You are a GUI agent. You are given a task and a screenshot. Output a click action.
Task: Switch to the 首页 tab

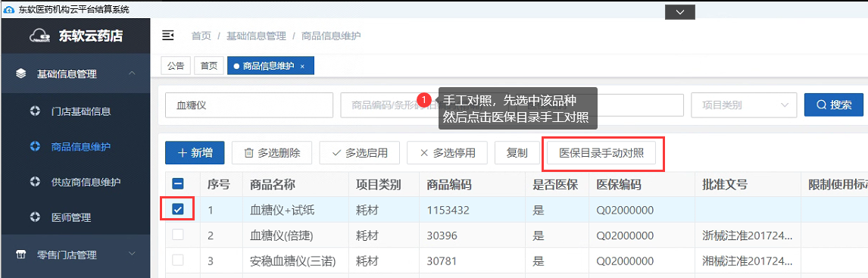tap(209, 66)
